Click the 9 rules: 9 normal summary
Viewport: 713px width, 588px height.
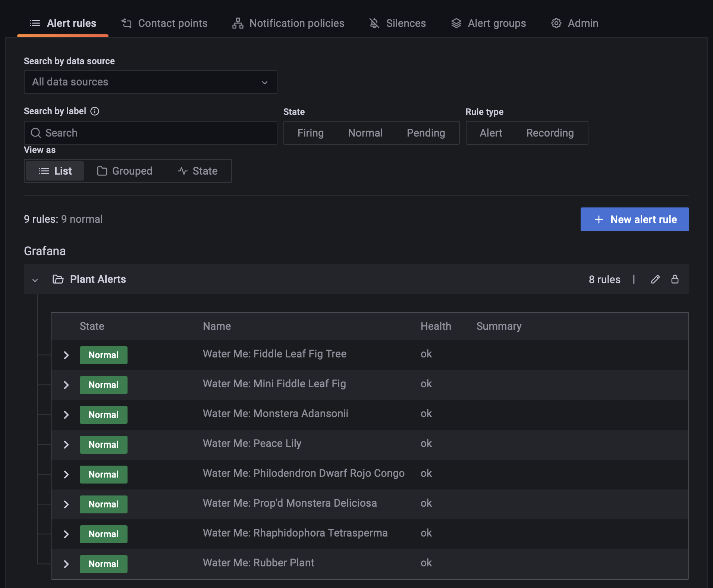pos(63,219)
